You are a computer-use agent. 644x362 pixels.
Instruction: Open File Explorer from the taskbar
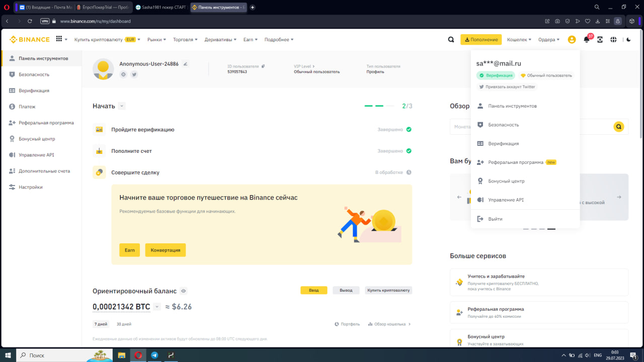point(121,355)
